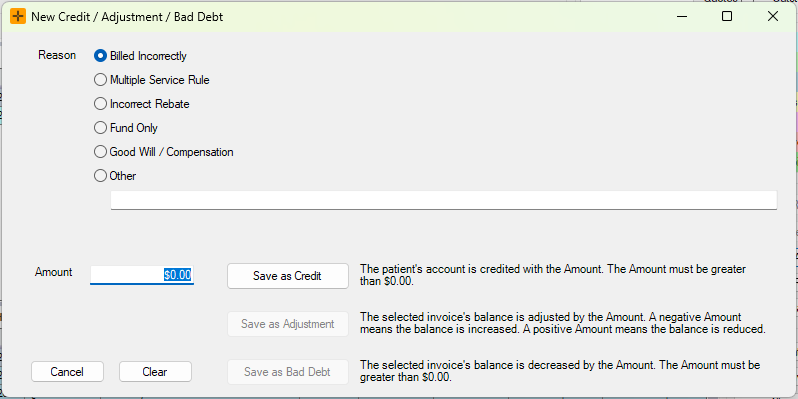This screenshot has height=399, width=798.
Task: Minimize the New Credit dialog window
Action: (682, 16)
